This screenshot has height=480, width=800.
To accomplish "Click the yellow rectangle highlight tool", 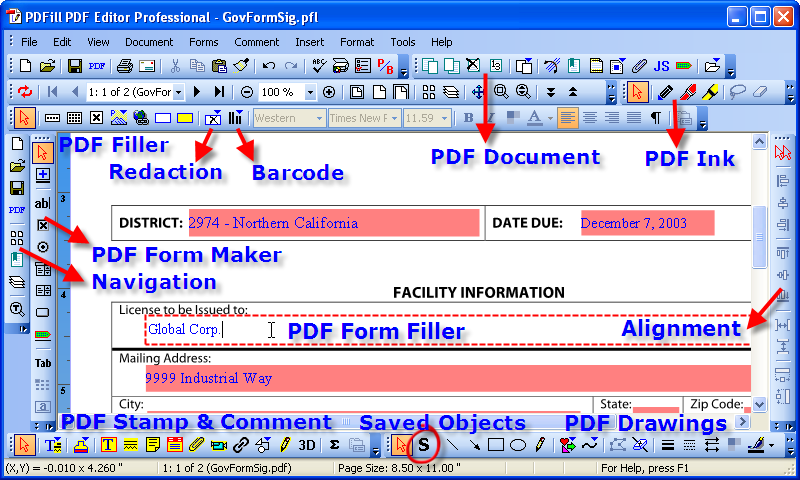I will coord(185,118).
